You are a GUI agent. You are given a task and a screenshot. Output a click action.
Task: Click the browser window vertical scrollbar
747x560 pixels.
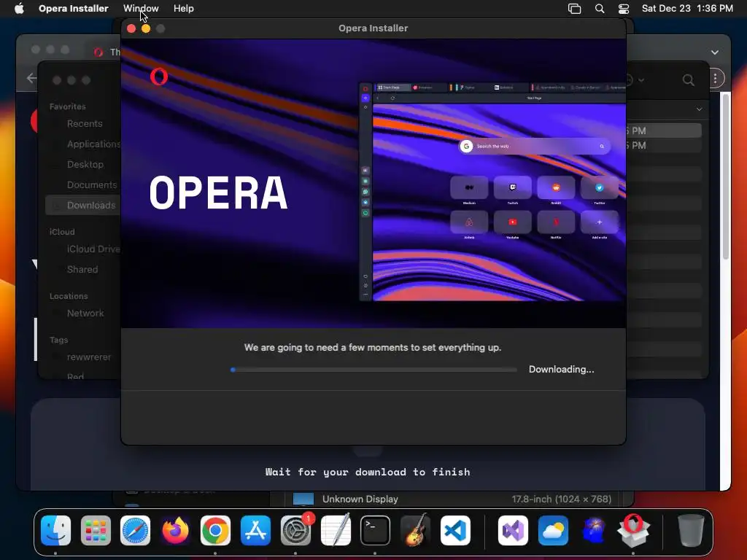click(x=726, y=176)
